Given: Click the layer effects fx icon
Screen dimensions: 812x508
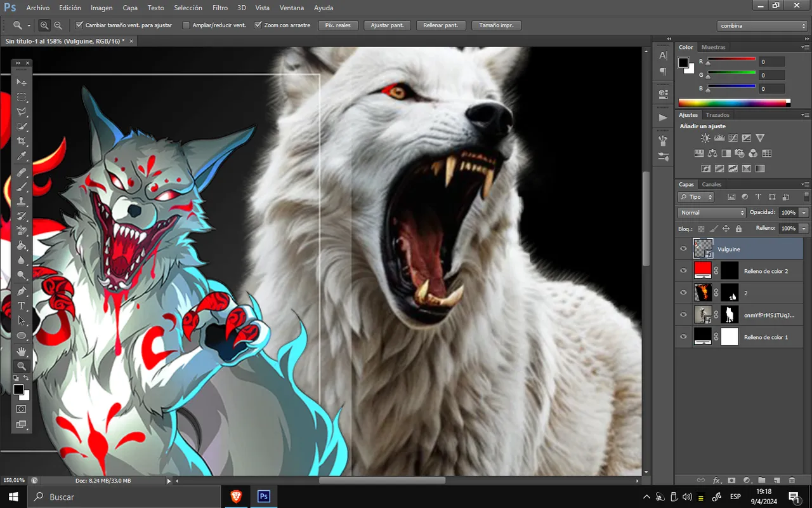Looking at the screenshot, I should point(717,481).
